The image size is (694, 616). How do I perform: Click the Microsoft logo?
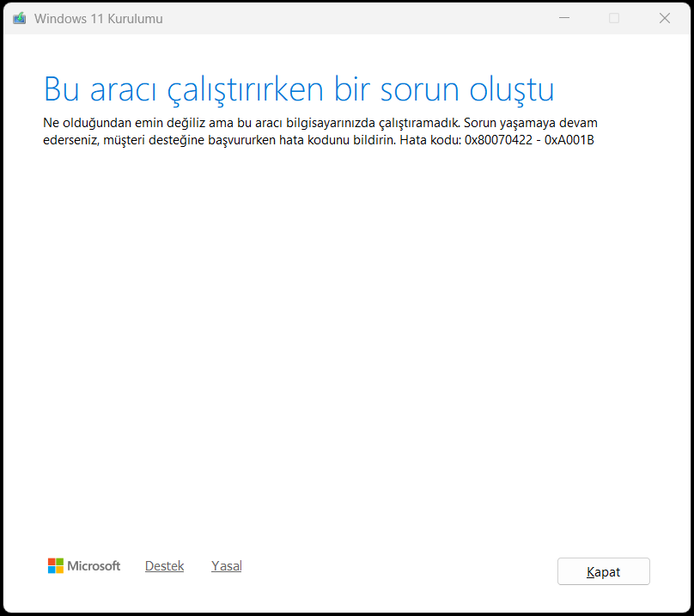pyautogui.click(x=84, y=565)
